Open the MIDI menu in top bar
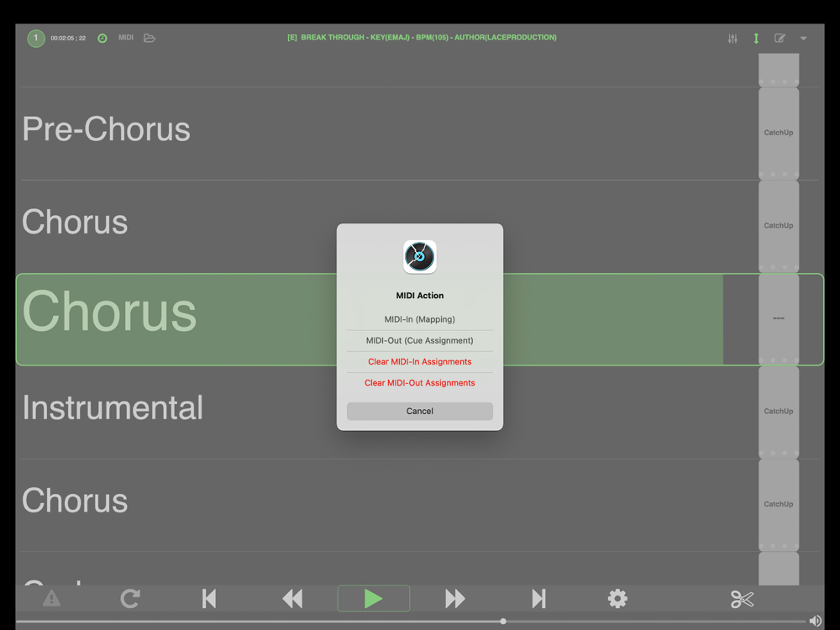 coord(126,38)
